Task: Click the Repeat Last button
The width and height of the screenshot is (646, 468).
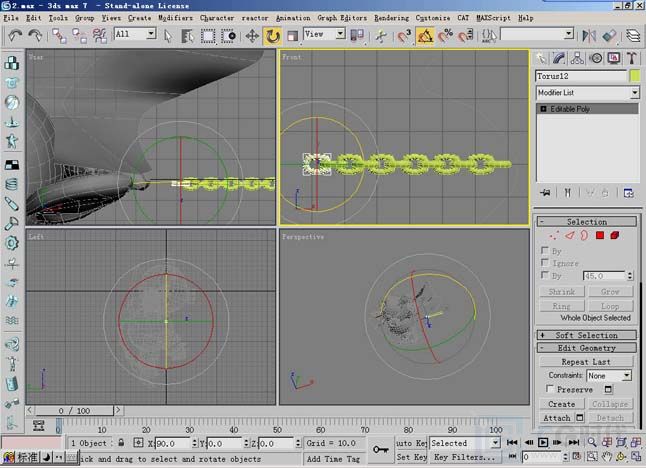Action: (586, 362)
